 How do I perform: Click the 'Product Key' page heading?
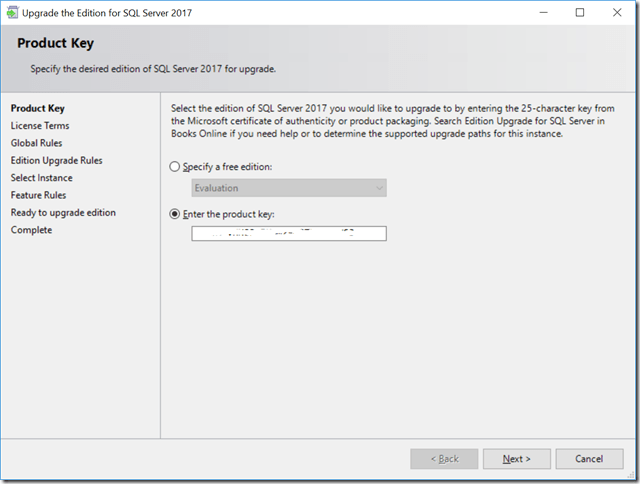point(56,43)
